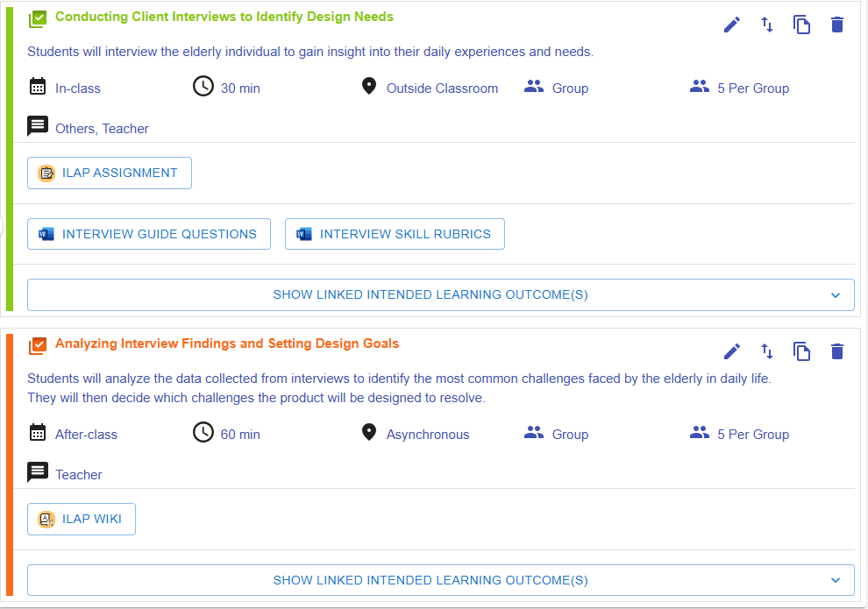This screenshot has width=868, height=609.
Task: Toggle orange checkbox icon beside Analyzing Interview Findings
Action: 37,345
